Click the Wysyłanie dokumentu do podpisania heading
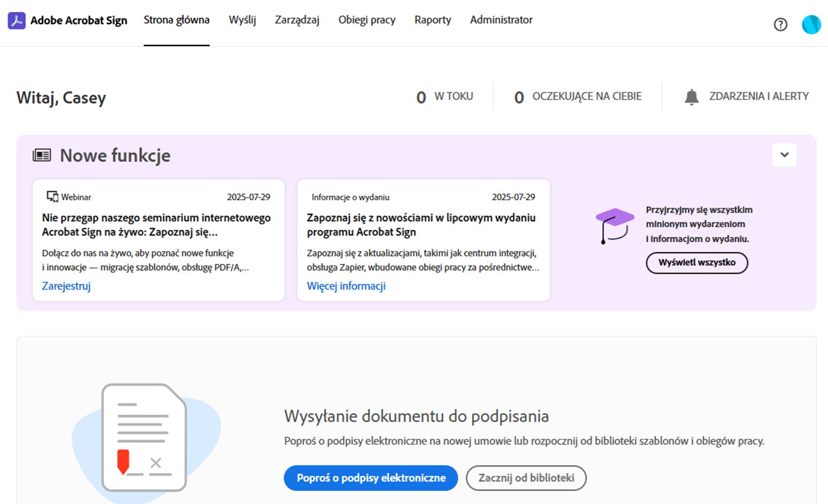 [x=416, y=416]
